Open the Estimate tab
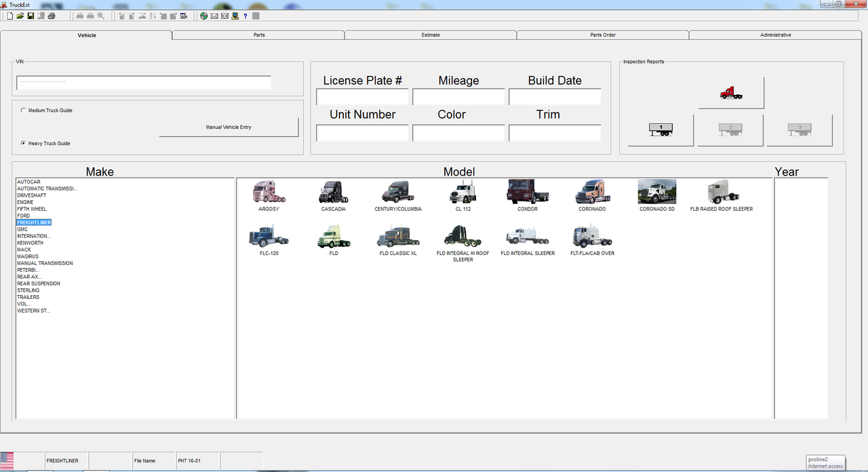 pyautogui.click(x=431, y=35)
